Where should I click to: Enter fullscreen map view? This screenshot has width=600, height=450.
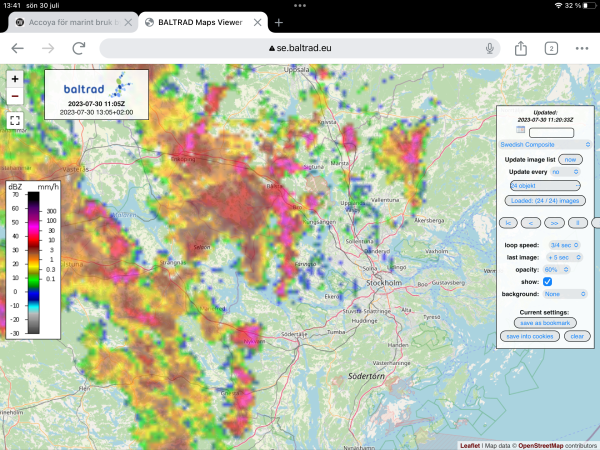click(x=14, y=120)
